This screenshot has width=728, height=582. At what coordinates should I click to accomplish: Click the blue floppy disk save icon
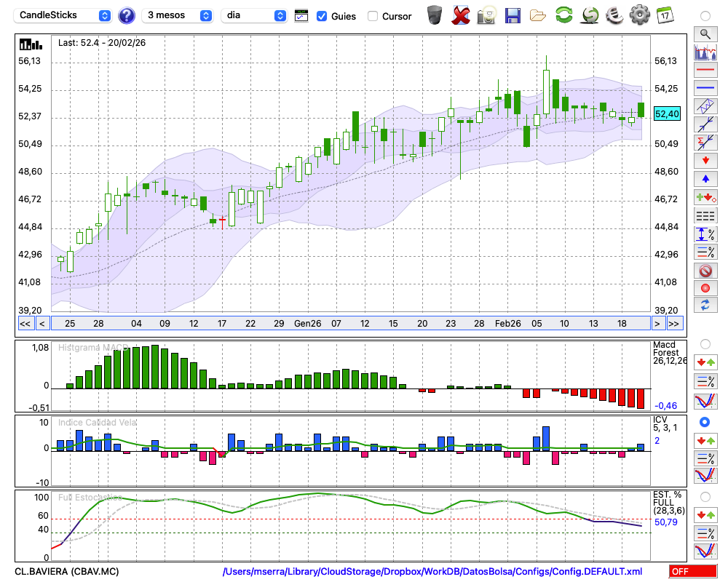point(513,15)
